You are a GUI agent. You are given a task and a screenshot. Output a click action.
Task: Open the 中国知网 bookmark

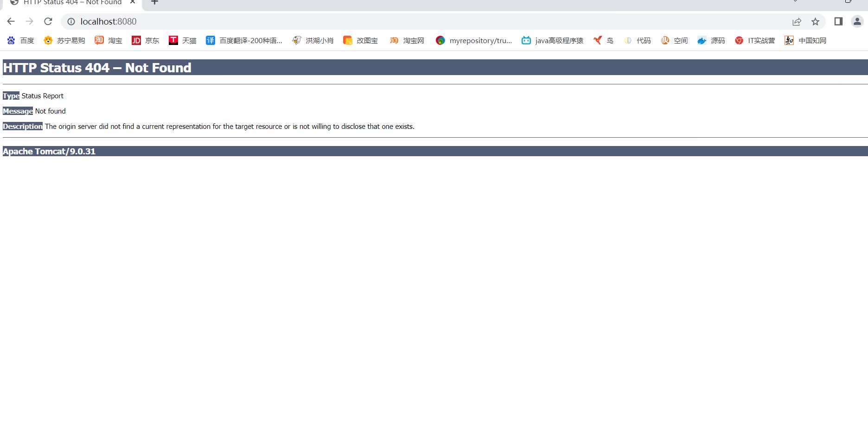pyautogui.click(x=805, y=40)
